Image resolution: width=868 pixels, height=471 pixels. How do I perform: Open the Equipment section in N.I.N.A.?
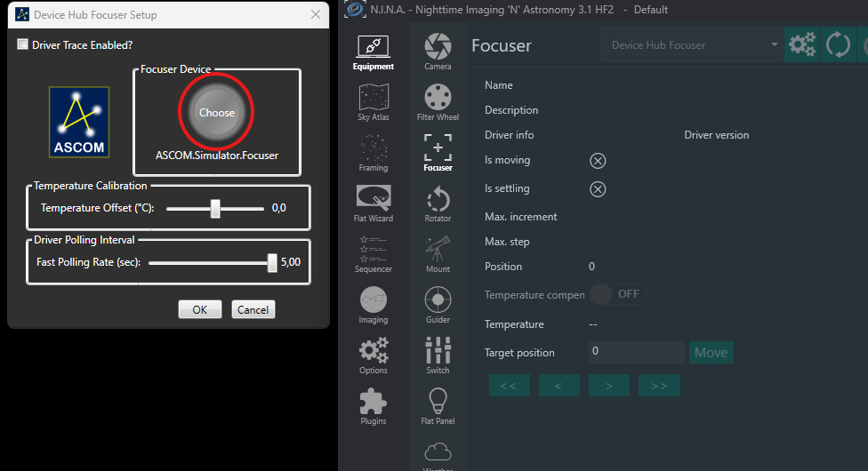pyautogui.click(x=374, y=53)
